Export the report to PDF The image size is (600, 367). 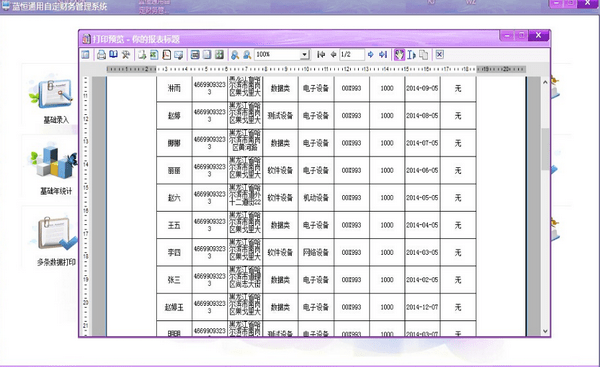(x=166, y=55)
